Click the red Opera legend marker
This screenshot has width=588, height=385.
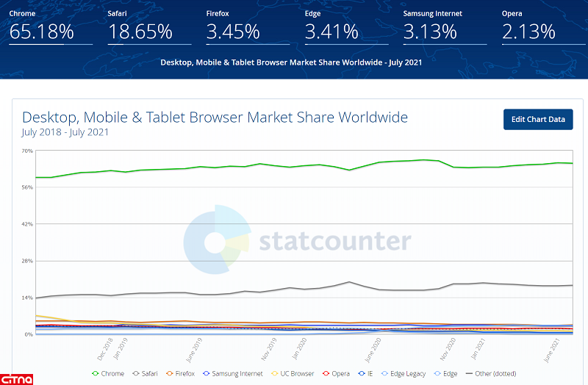(326, 373)
